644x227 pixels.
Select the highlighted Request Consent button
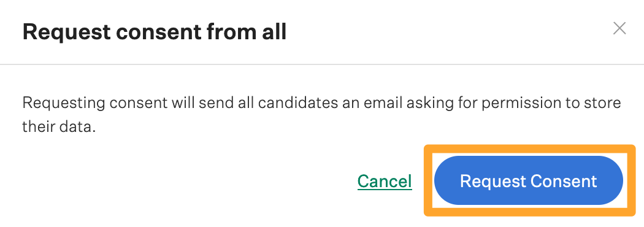(x=529, y=180)
